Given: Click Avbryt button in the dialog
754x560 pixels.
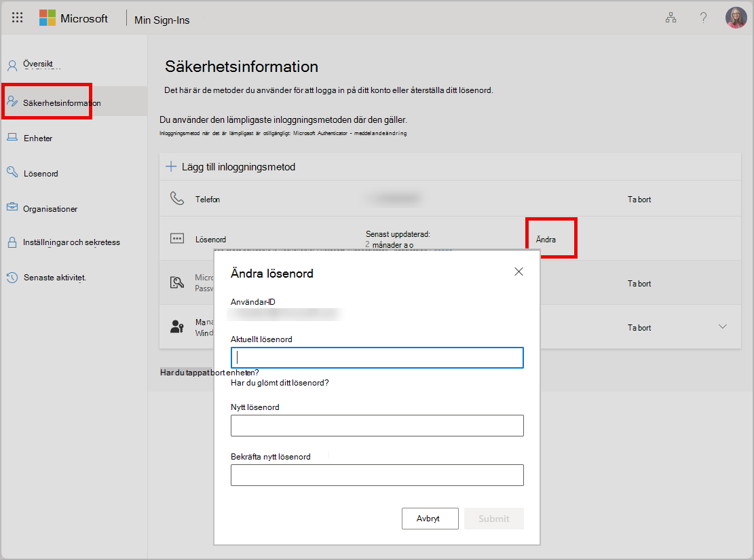Looking at the screenshot, I should point(430,519).
